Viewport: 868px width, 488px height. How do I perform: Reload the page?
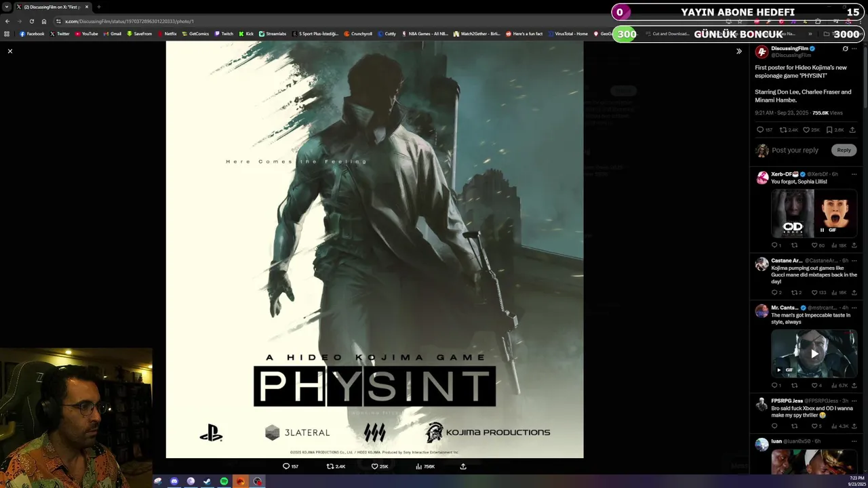(x=31, y=21)
